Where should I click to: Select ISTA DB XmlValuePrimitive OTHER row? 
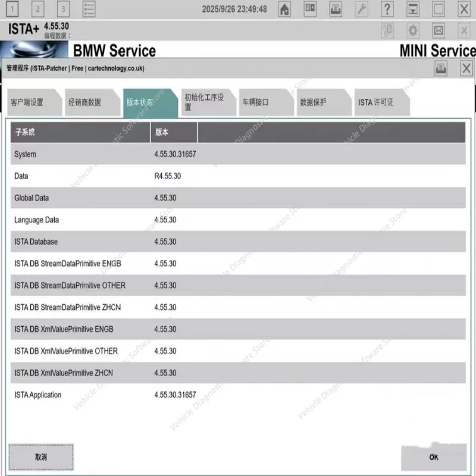tap(238, 351)
